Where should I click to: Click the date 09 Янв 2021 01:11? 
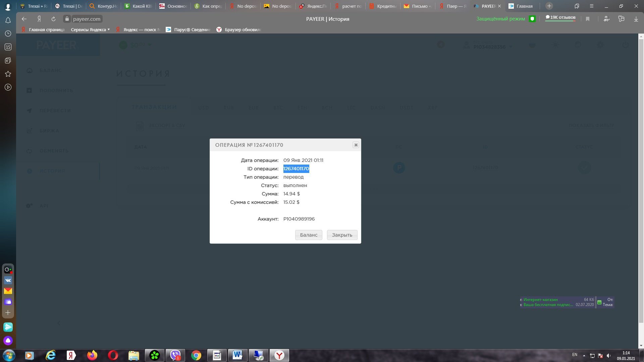point(303,160)
